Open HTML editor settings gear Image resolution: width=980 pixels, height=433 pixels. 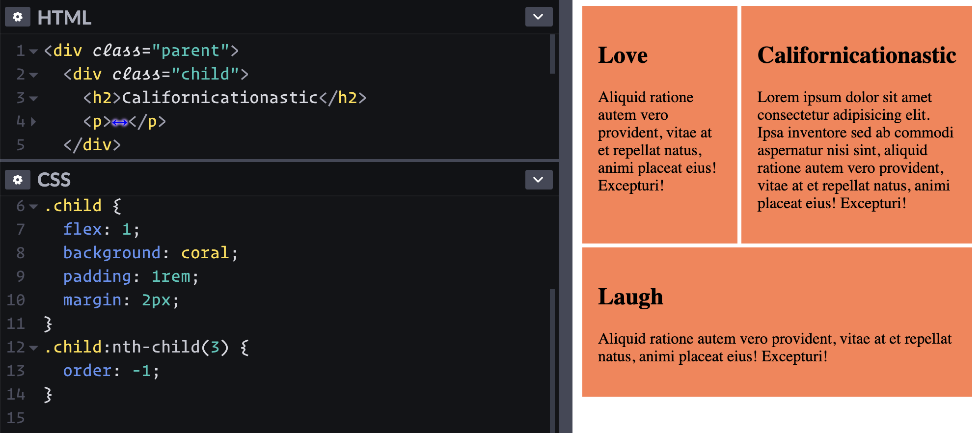coord(18,17)
